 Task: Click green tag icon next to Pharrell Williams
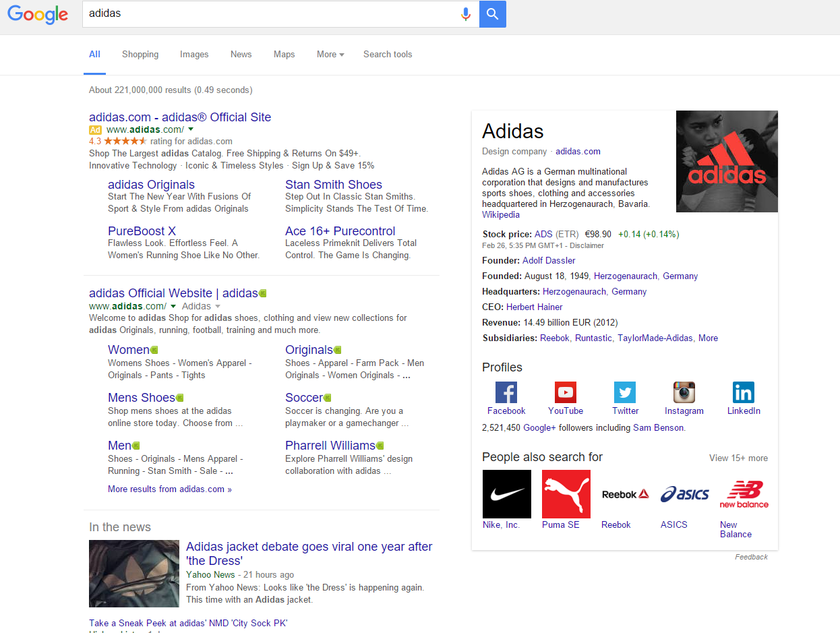[380, 446]
